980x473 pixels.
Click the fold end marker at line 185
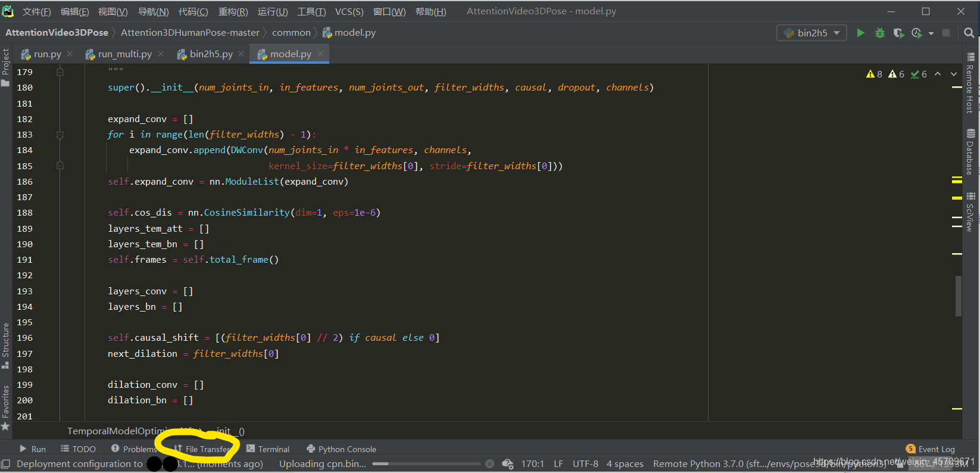tap(60, 166)
